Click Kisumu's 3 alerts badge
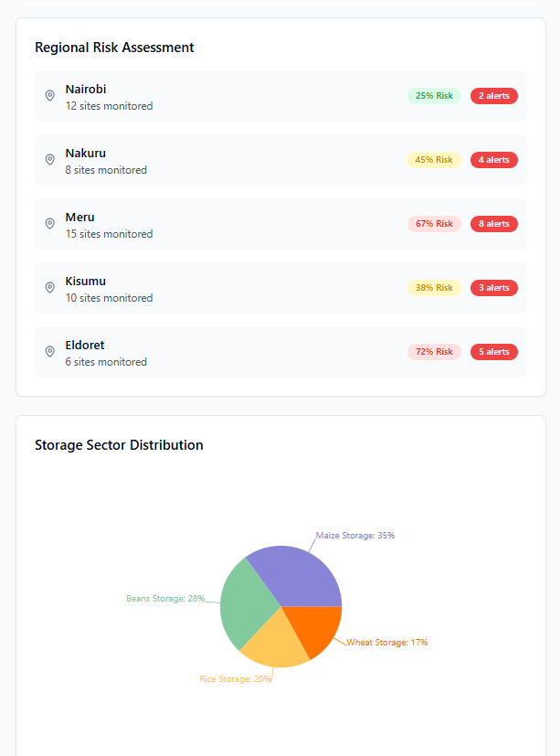 coord(493,288)
